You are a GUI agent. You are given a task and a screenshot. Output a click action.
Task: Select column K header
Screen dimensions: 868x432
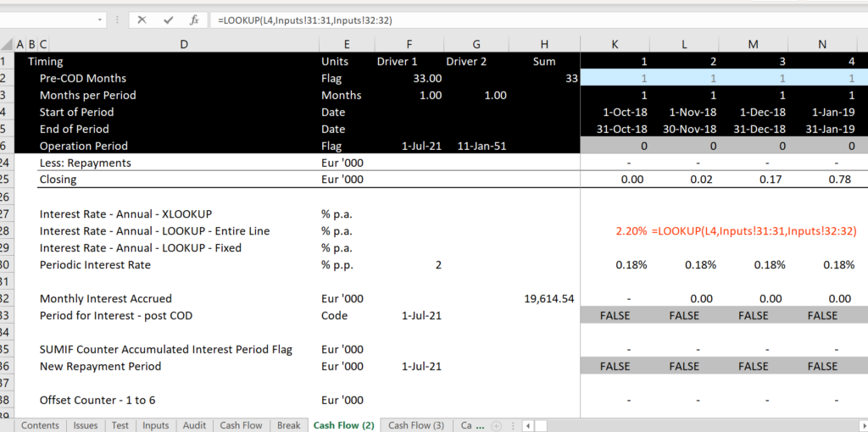coord(615,44)
